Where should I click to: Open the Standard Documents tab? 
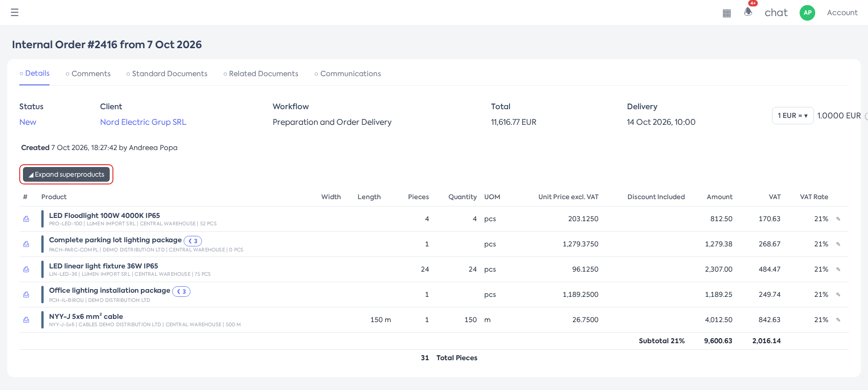click(167, 73)
